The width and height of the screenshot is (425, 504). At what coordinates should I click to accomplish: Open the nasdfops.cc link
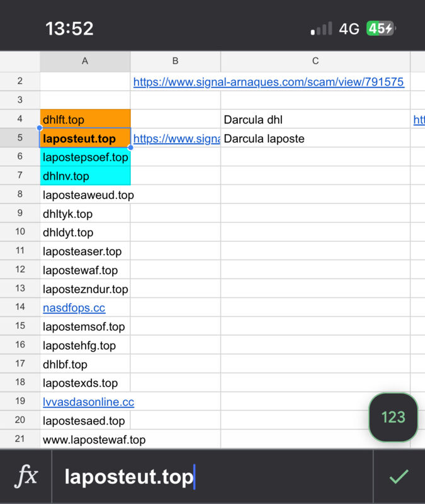pyautogui.click(x=74, y=308)
